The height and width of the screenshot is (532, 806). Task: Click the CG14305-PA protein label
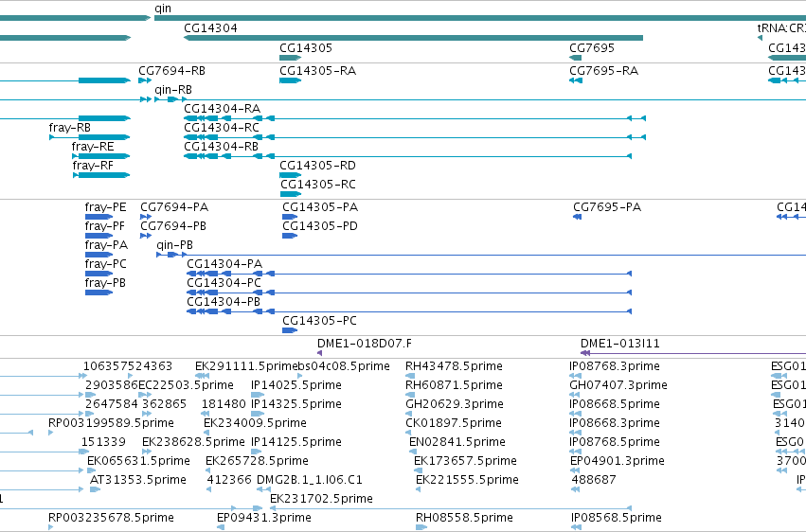pos(320,207)
